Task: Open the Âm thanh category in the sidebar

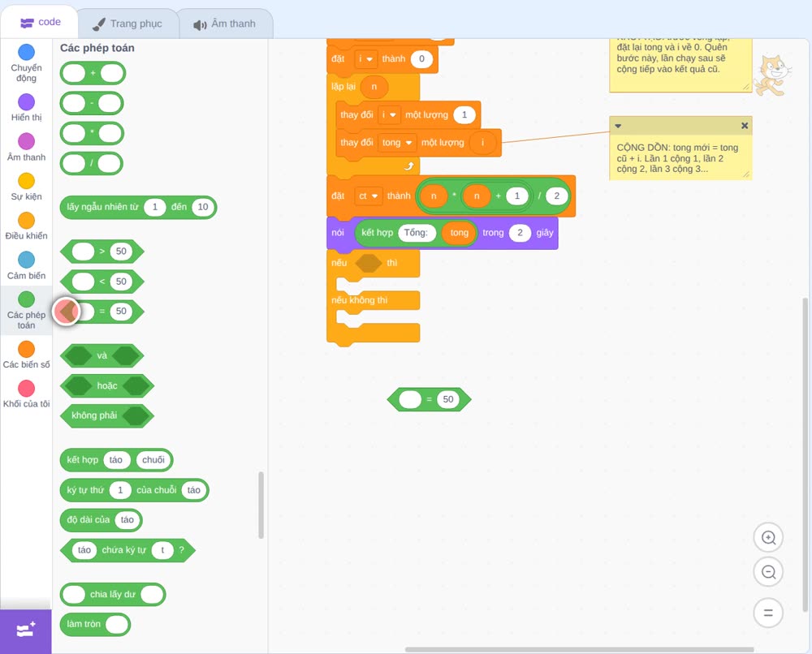Action: click(26, 148)
